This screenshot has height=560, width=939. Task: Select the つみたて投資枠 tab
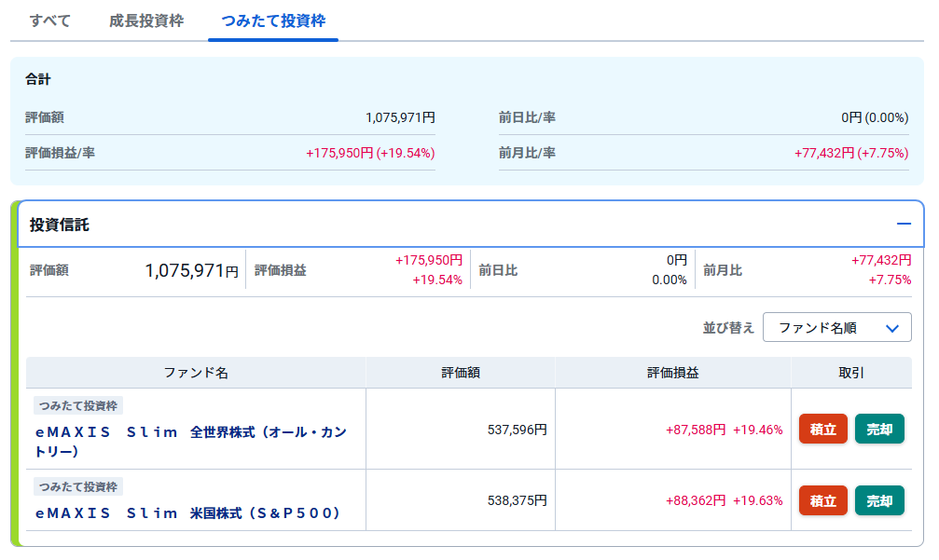coord(273,20)
